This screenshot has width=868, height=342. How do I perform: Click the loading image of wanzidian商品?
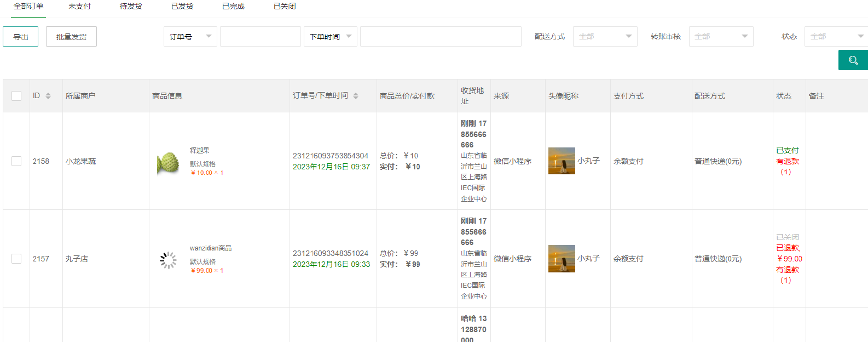(x=168, y=260)
